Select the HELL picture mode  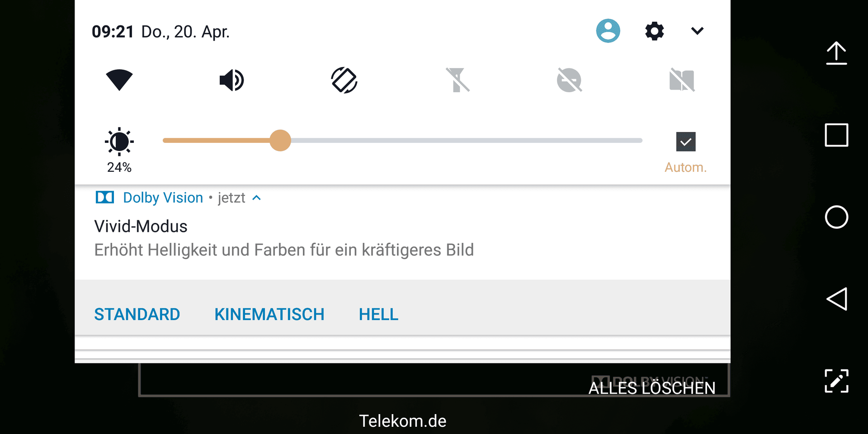378,314
